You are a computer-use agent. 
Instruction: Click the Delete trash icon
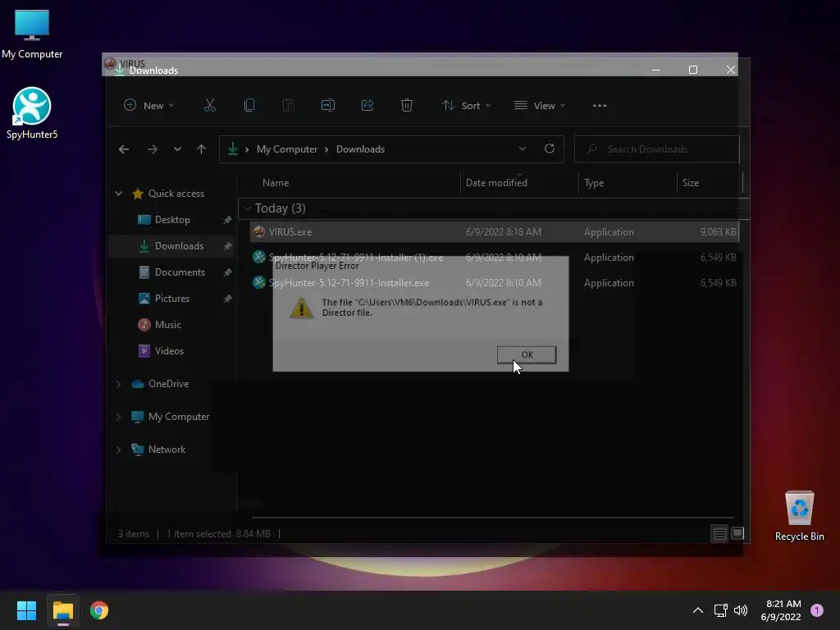click(407, 106)
